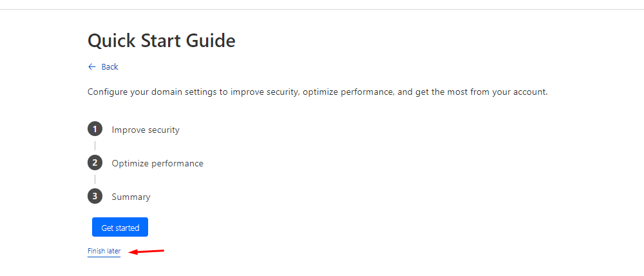Click the word "Guide" in the page title

tap(211, 41)
